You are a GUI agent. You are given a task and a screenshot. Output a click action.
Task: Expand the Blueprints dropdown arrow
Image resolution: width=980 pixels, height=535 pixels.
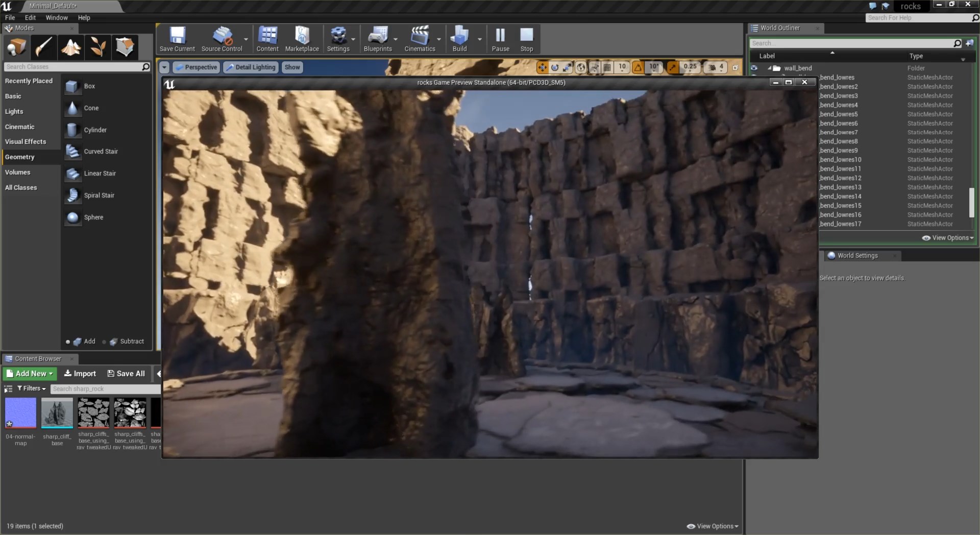396,39
